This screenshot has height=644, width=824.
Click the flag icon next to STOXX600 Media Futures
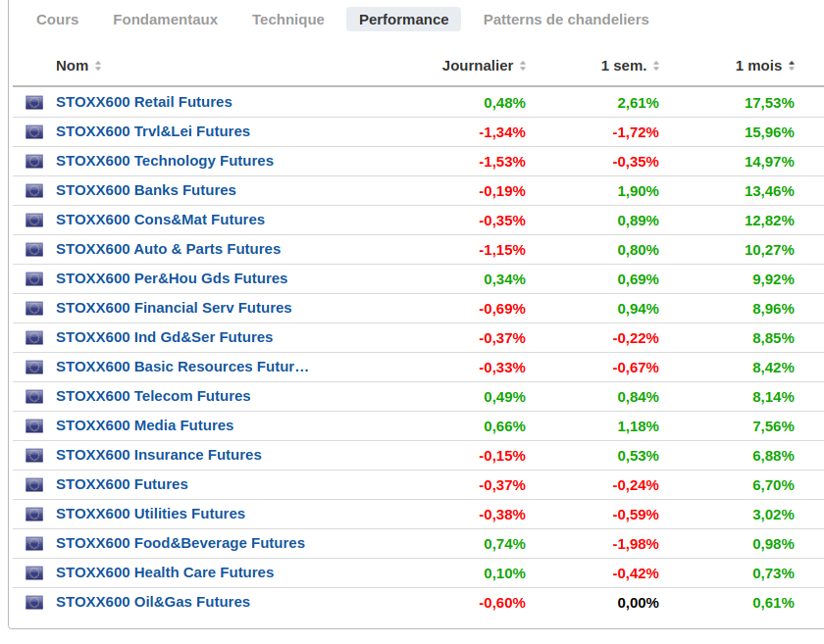34,426
